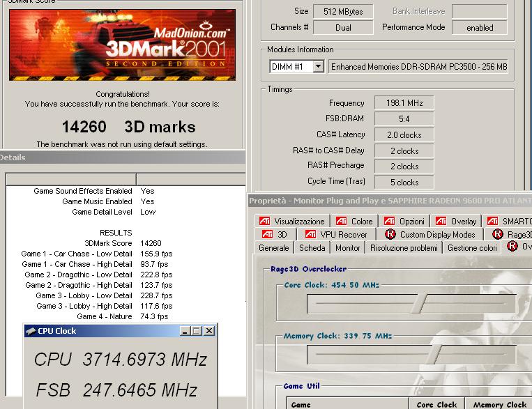This screenshot has width=532, height=409.
Task: Select the Generale tab
Action: [x=274, y=248]
